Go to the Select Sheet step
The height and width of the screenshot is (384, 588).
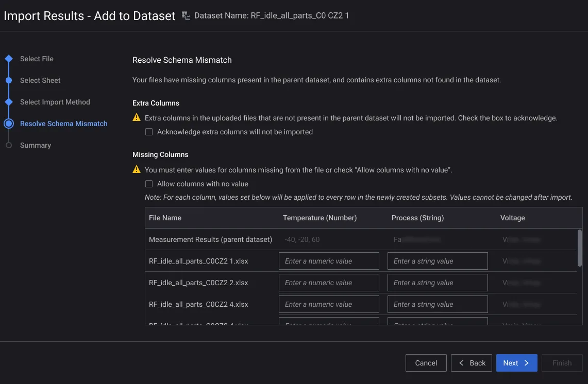[40, 80]
